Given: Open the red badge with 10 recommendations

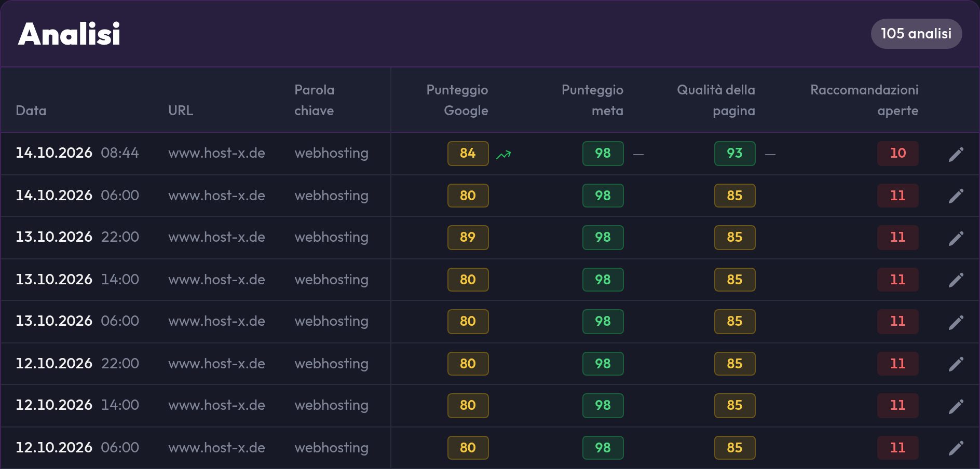Looking at the screenshot, I should 897,154.
